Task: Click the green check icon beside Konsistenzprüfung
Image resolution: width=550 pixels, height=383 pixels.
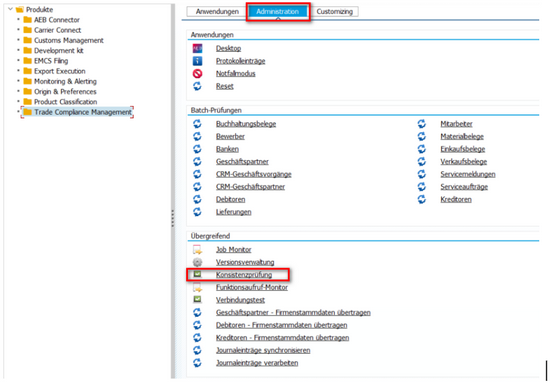Action: [197, 274]
